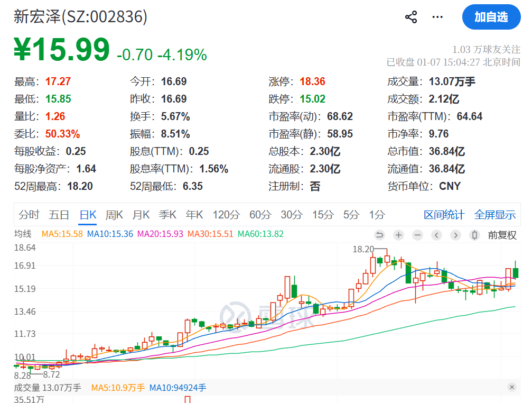The width and height of the screenshot is (532, 403).
Task: Open the 前复权 adjustment dropdown
Action: click(x=502, y=235)
